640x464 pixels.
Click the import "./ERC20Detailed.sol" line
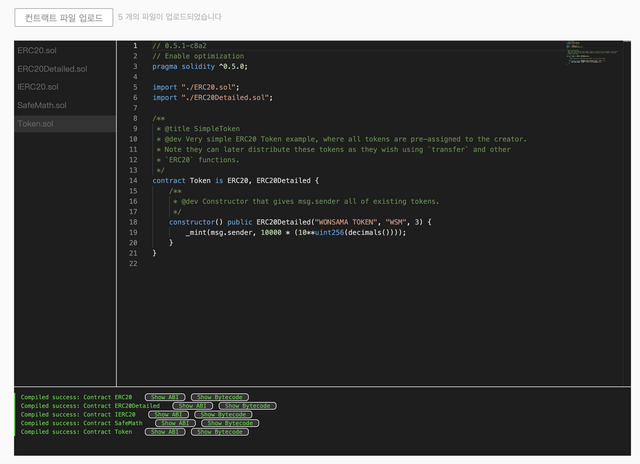pyautogui.click(x=212, y=98)
